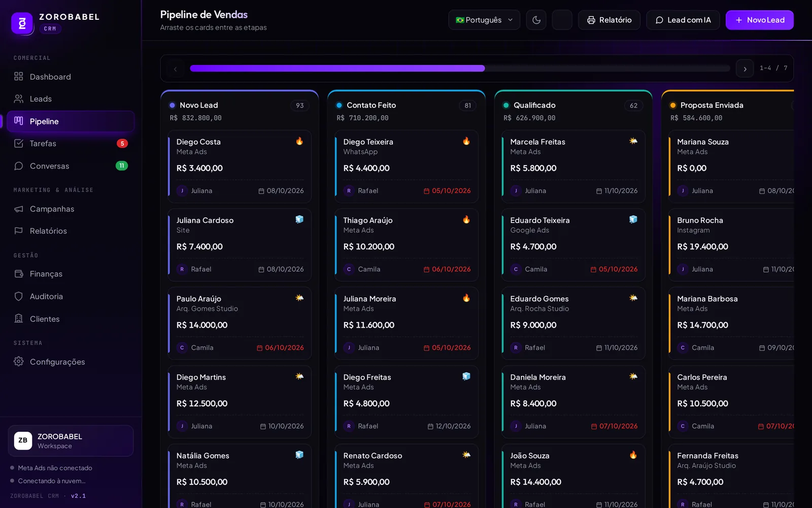812x508 pixels.
Task: Click the Zorobabel CRM logo icon
Action: (22, 23)
